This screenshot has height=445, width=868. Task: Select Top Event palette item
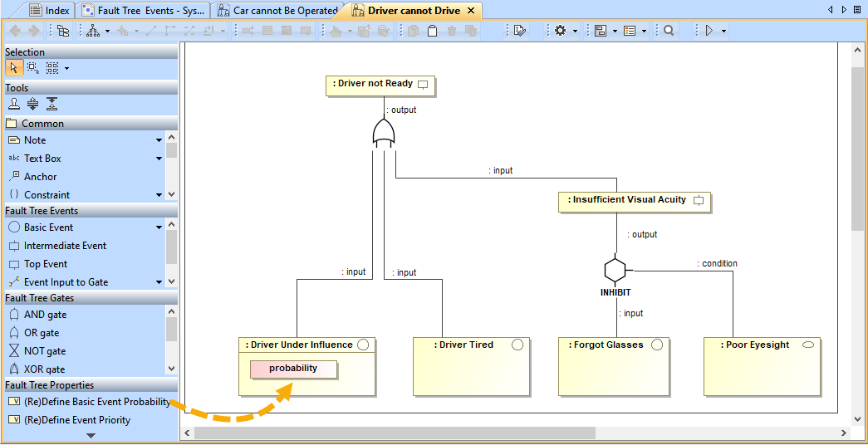click(x=46, y=264)
